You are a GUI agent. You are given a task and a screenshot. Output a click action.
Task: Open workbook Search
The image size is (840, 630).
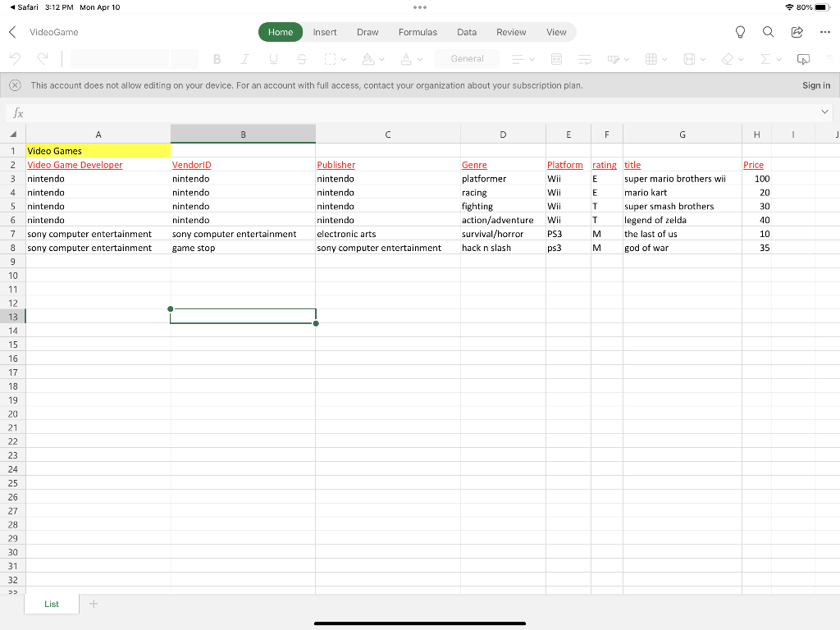point(768,32)
